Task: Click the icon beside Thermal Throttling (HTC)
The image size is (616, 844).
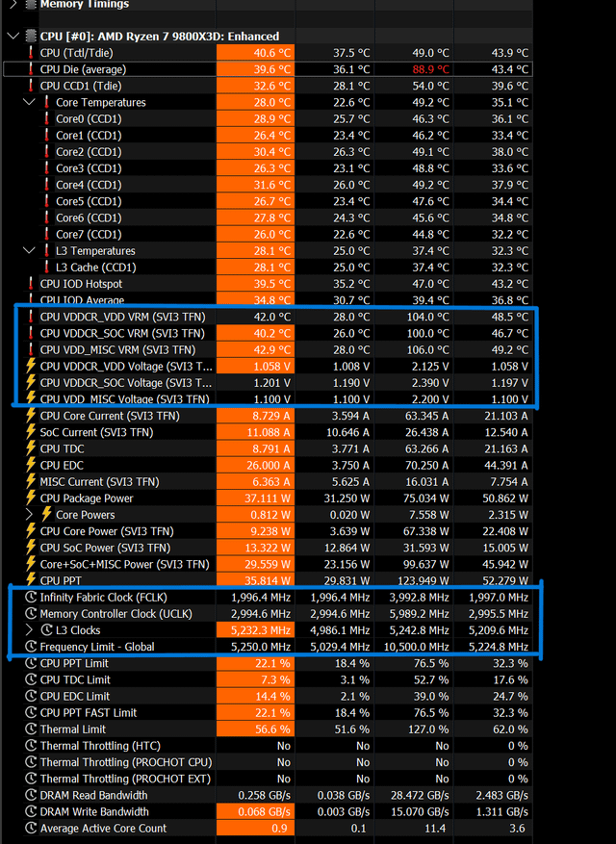Action: (x=30, y=746)
